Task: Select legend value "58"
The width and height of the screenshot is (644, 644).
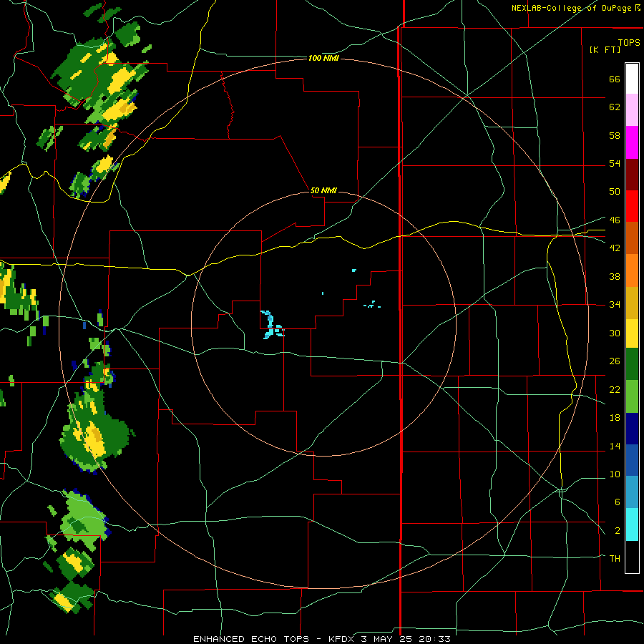Action: (x=615, y=135)
